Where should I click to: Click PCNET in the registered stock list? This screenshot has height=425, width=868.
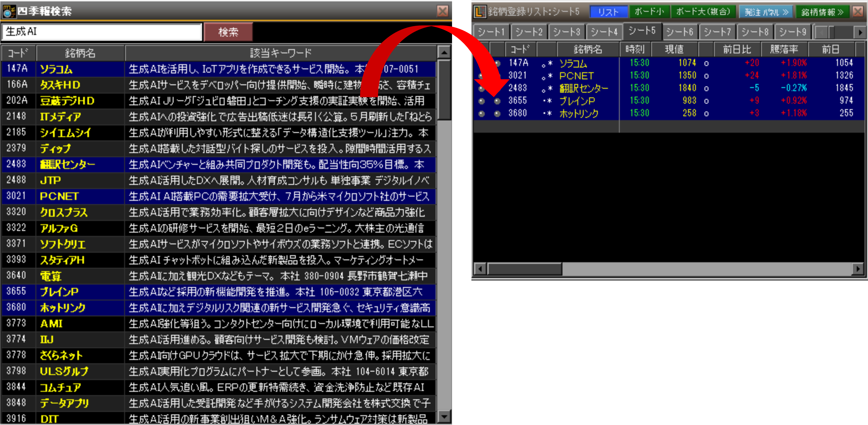point(577,76)
